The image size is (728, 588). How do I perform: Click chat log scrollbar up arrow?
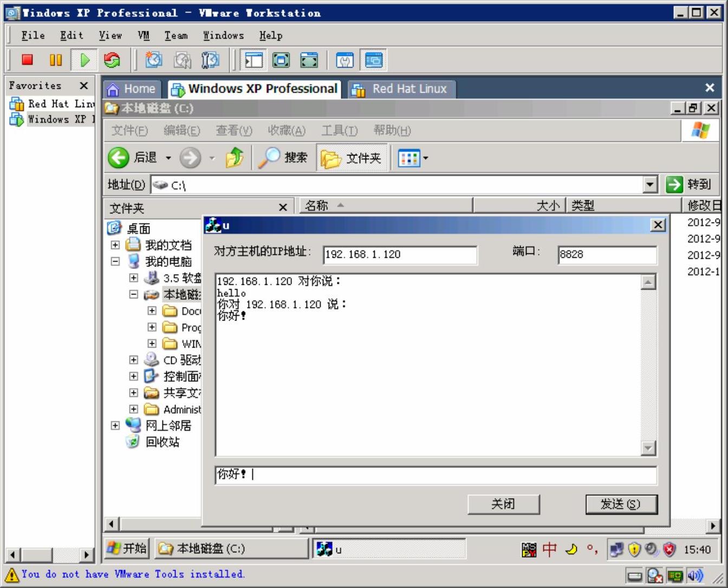(x=648, y=282)
